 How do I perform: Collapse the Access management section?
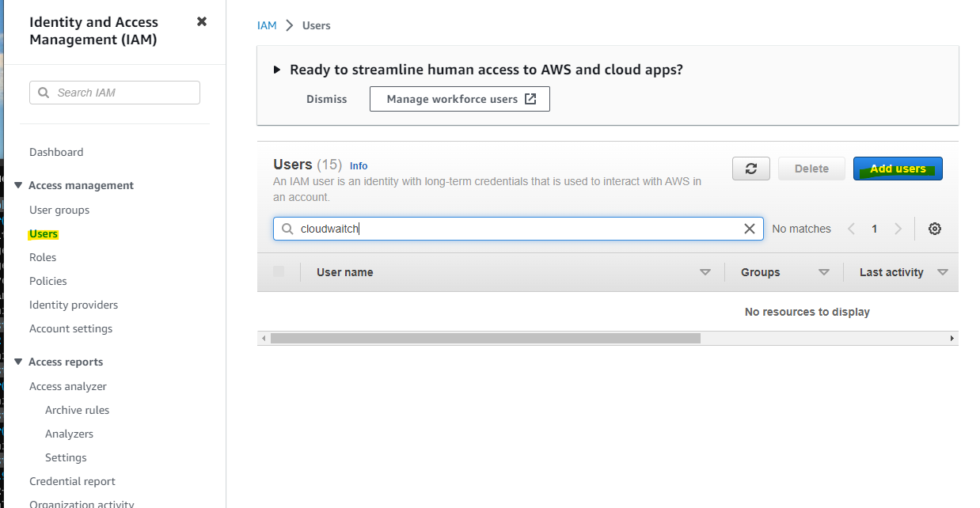18,185
